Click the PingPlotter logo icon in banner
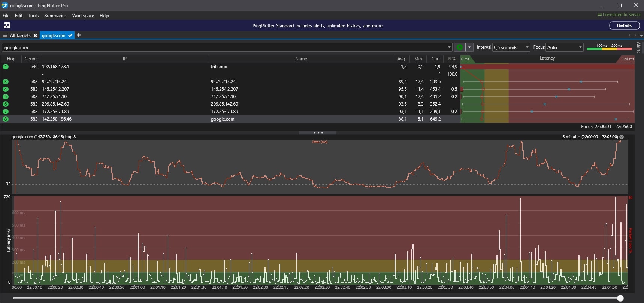 tap(7, 25)
